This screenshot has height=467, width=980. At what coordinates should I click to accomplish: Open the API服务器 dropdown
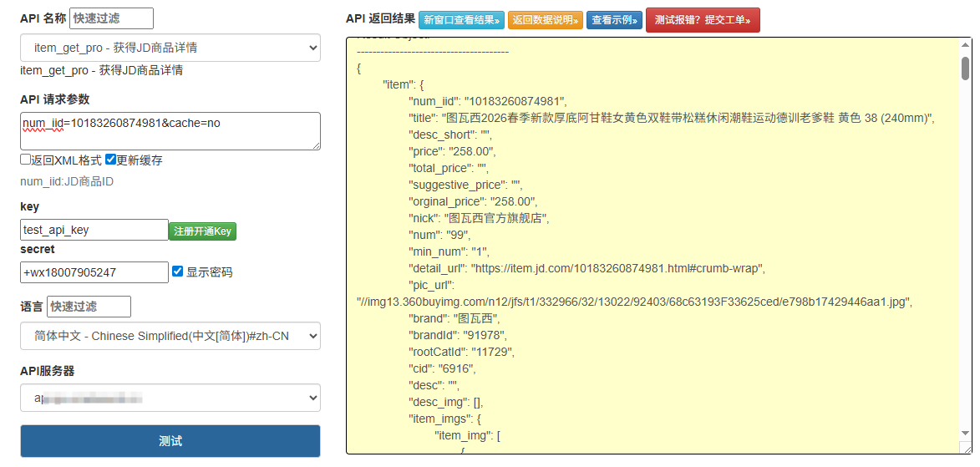tap(170, 398)
